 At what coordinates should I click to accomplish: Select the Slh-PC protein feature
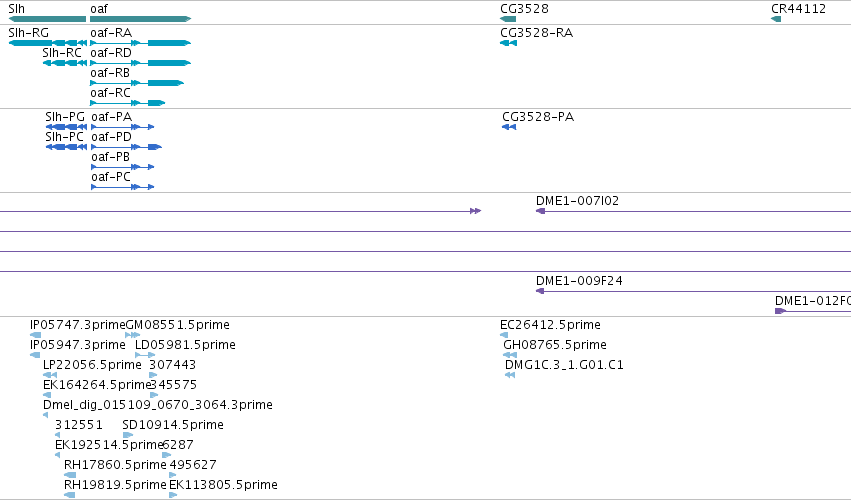pyautogui.click(x=66, y=147)
